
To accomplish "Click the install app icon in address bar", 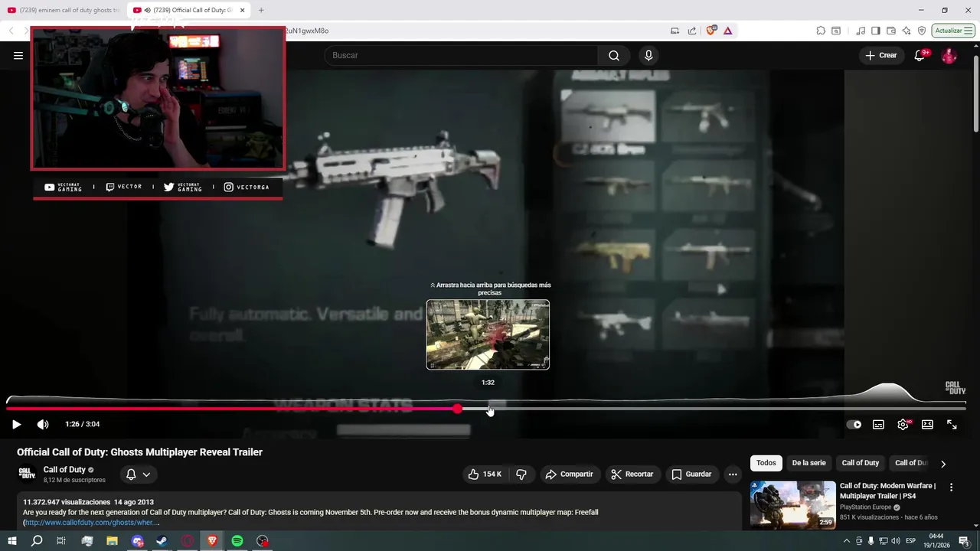I will coord(675,31).
